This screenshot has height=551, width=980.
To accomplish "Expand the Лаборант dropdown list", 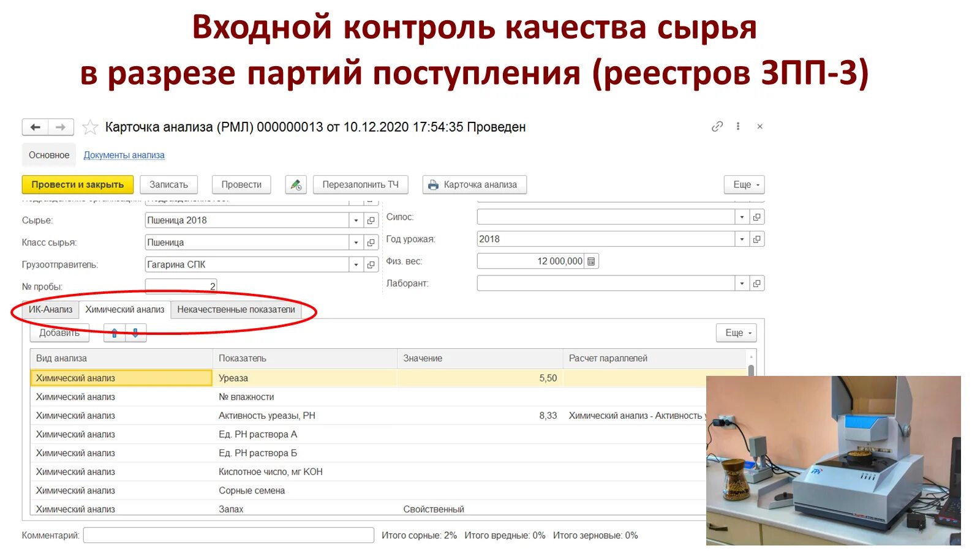I will coord(742,283).
